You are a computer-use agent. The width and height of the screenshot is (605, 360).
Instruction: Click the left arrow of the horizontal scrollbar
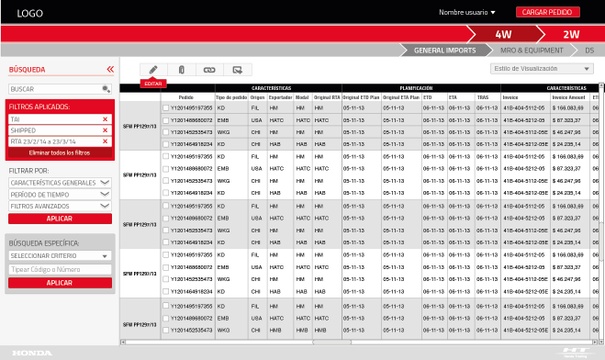(x=123, y=342)
